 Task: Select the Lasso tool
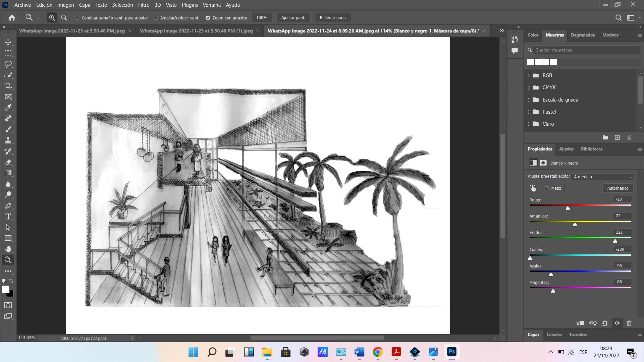coord(8,64)
